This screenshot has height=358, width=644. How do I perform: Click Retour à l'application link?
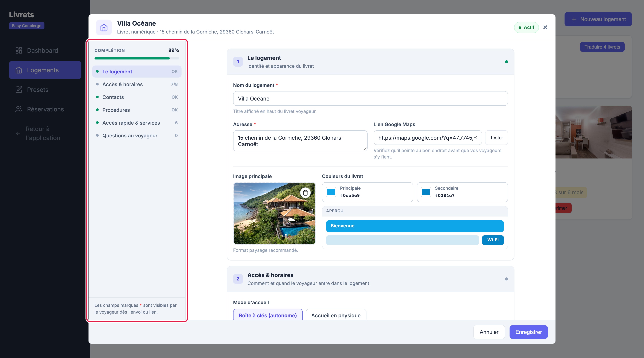pyautogui.click(x=45, y=133)
